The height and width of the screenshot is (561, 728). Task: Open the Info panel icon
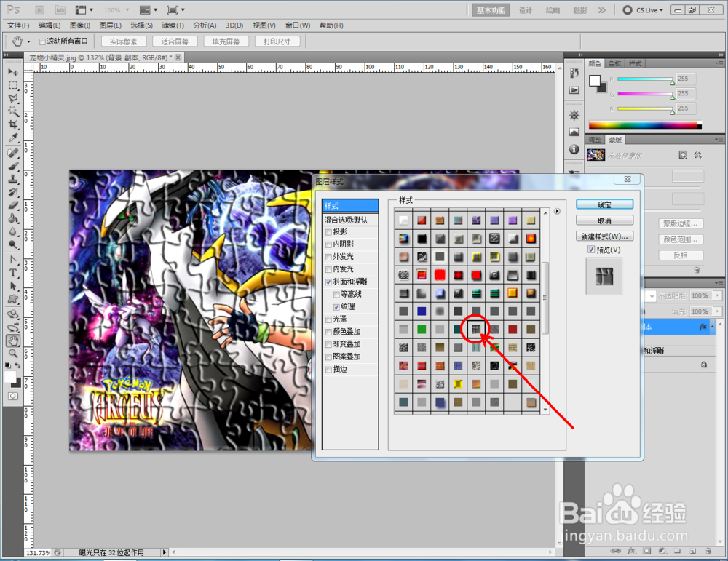click(x=574, y=149)
